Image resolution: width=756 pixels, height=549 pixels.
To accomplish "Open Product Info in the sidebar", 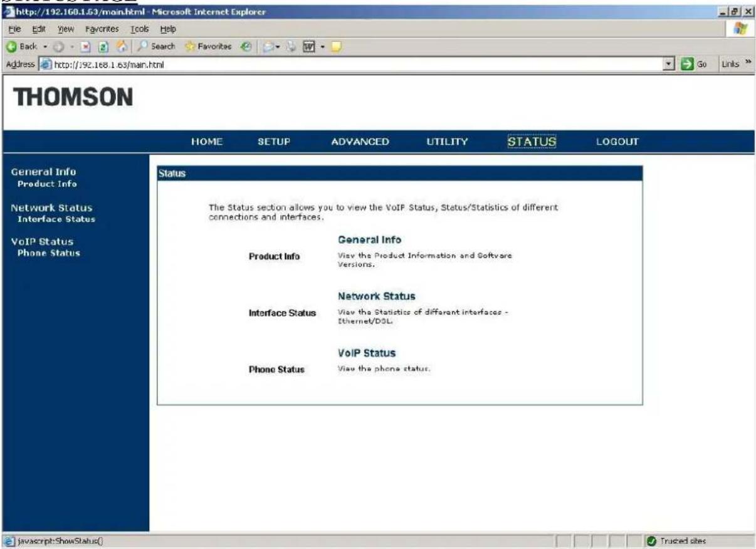I will point(47,184).
